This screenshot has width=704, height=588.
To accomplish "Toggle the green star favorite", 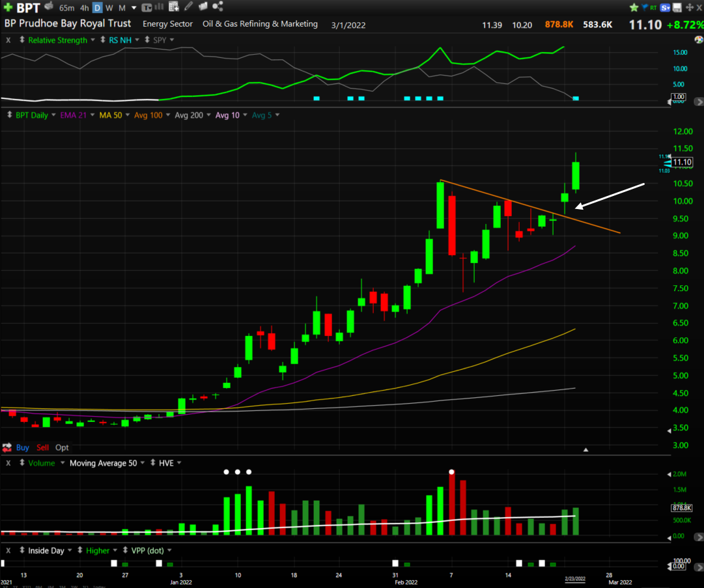I will pyautogui.click(x=634, y=7).
